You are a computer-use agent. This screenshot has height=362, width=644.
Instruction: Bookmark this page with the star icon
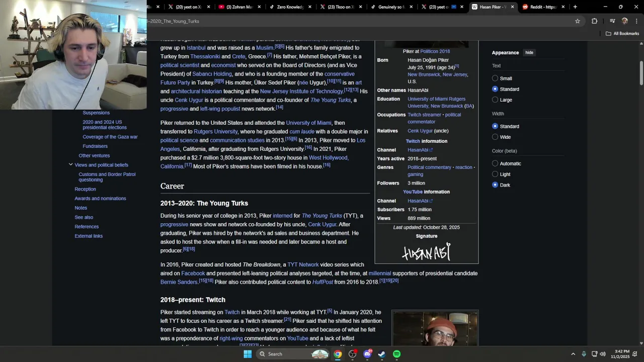[578, 21]
